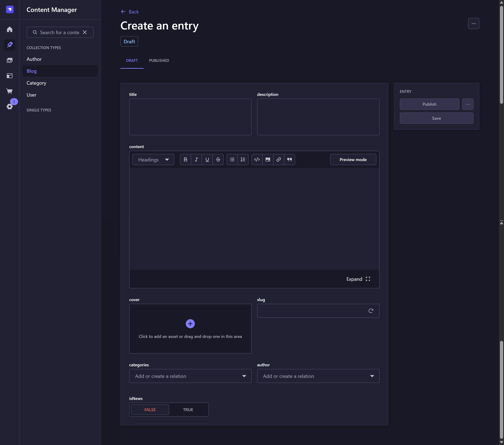
Task: Publish the entry
Action: (x=429, y=104)
